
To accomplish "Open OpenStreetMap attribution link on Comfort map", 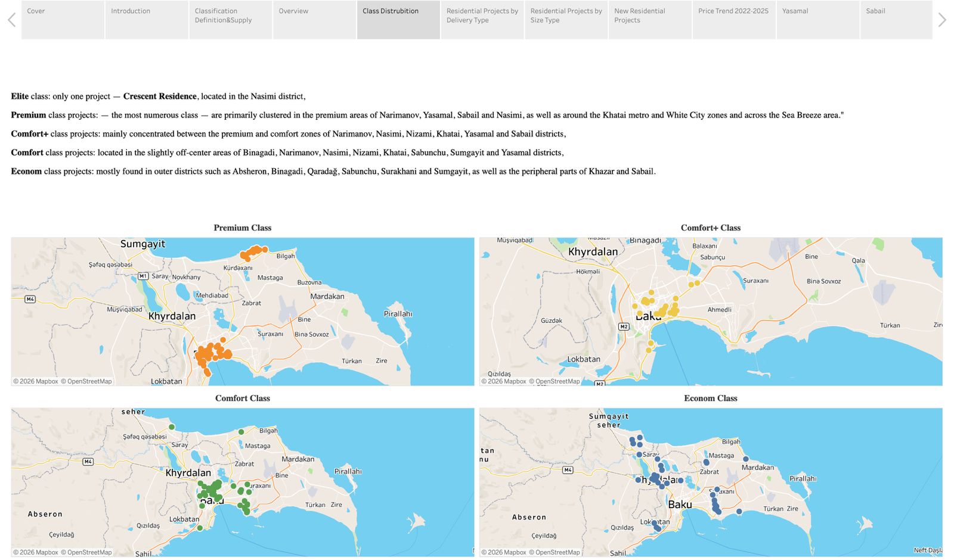I will coord(86,552).
